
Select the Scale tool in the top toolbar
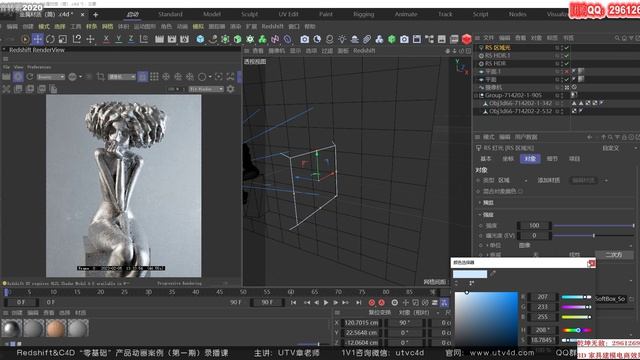point(63,39)
